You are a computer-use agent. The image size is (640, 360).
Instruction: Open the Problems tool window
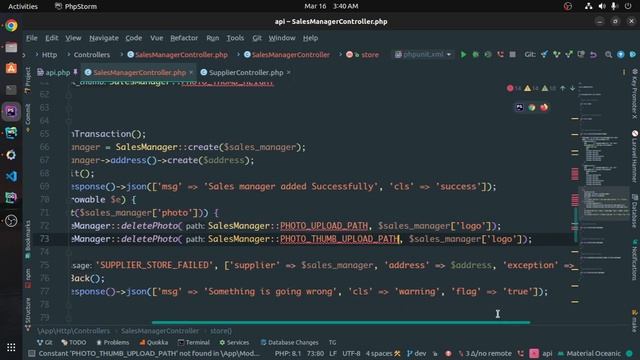pos(112,342)
